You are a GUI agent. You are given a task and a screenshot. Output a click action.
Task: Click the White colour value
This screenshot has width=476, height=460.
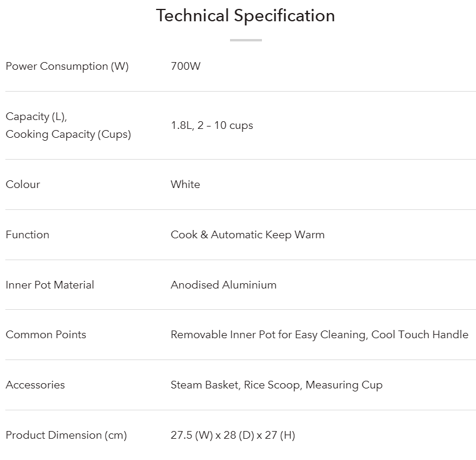pos(185,184)
